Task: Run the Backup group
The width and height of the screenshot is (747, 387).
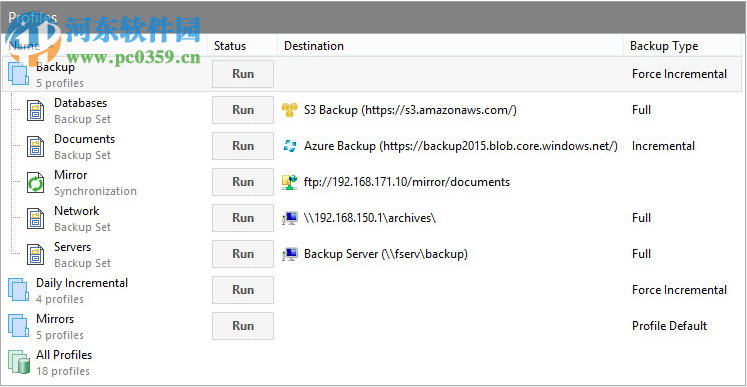Action: (243, 74)
